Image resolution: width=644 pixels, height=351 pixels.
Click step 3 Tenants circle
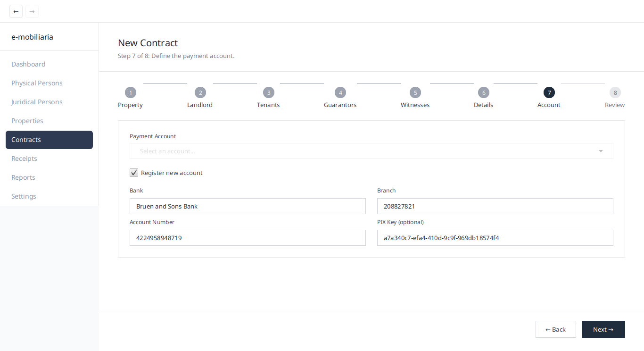pos(269,92)
